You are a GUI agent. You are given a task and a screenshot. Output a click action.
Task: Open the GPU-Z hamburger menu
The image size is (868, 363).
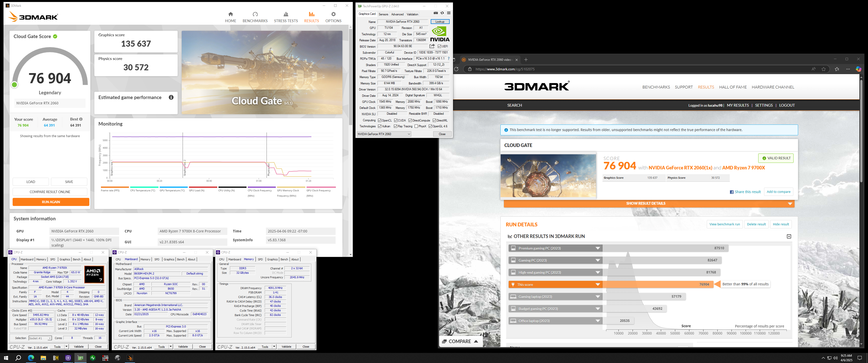pyautogui.click(x=448, y=13)
